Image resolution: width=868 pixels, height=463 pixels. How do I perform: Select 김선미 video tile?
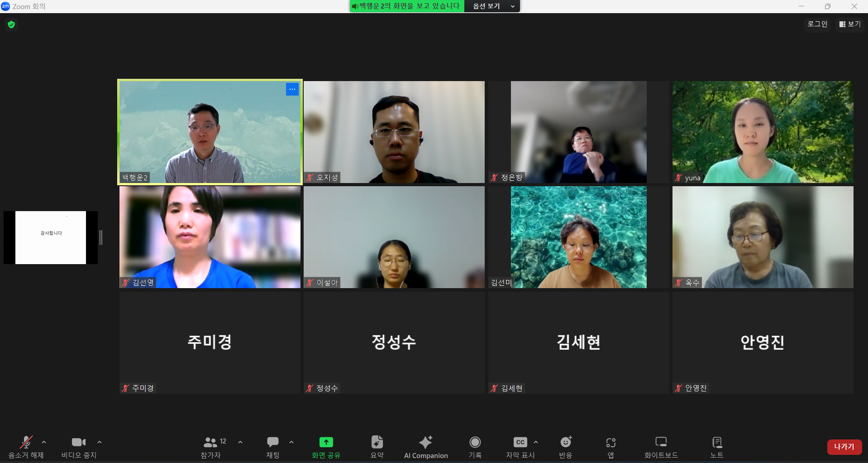pos(578,237)
